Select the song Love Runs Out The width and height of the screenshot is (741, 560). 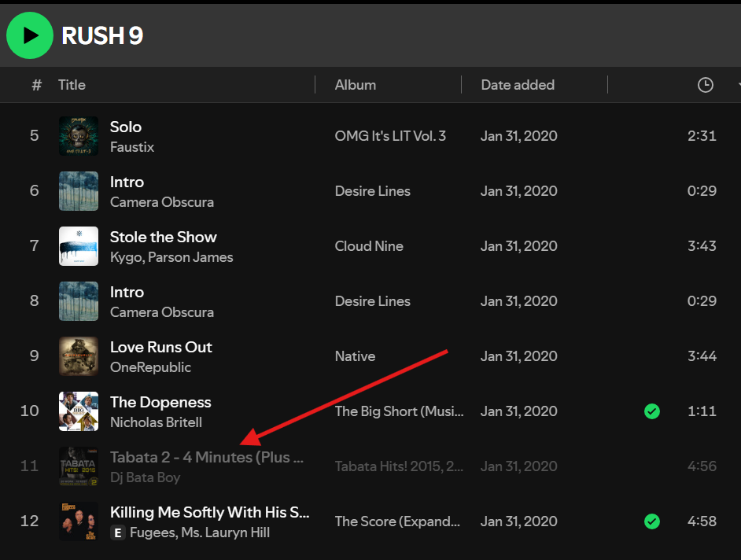pos(161,347)
